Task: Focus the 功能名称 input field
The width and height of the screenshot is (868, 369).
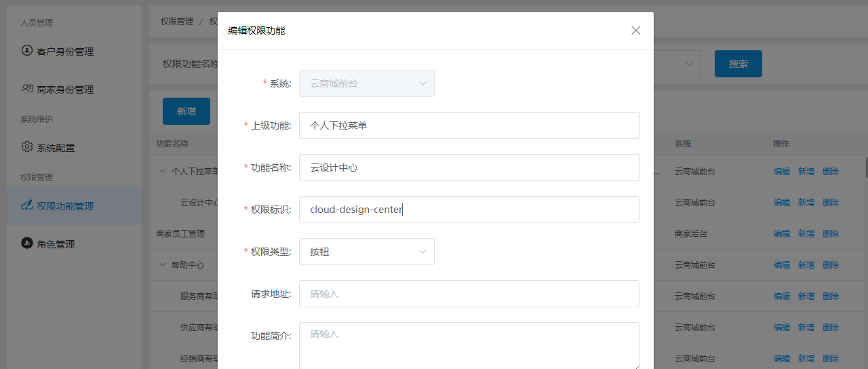Action: [469, 168]
